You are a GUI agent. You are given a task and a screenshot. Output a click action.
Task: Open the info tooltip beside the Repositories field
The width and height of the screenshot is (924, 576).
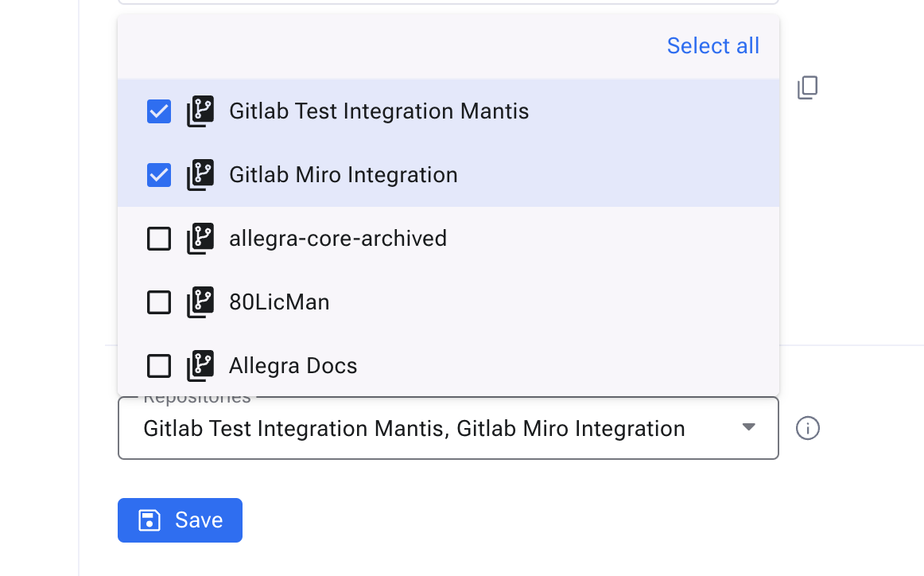pos(807,428)
